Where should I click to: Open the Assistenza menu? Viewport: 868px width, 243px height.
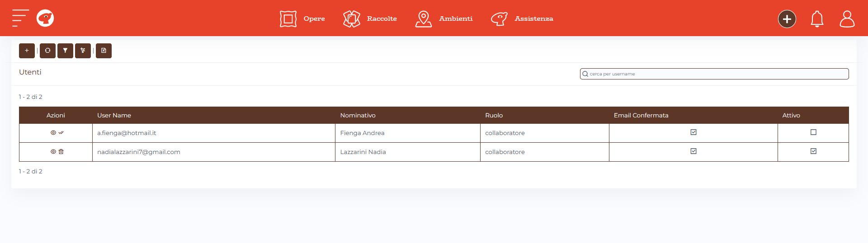[x=534, y=19]
